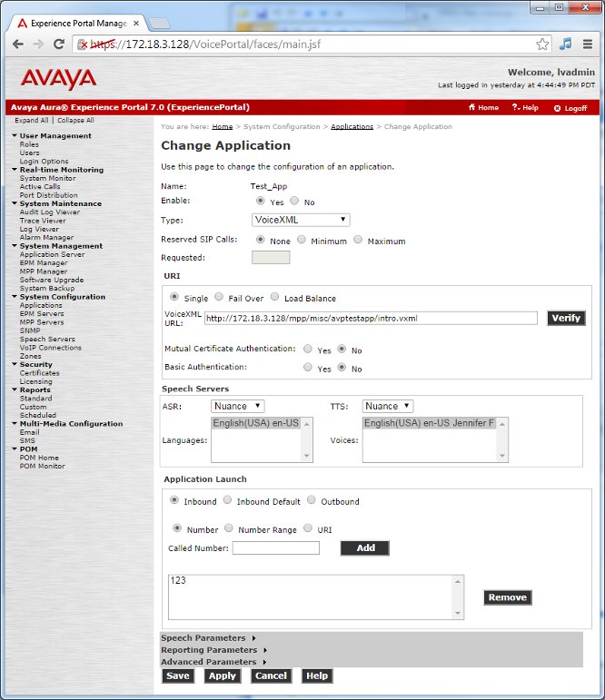Screen dimensions: 605x700
Task: Reload the page with refresh icon
Action: click(58, 44)
